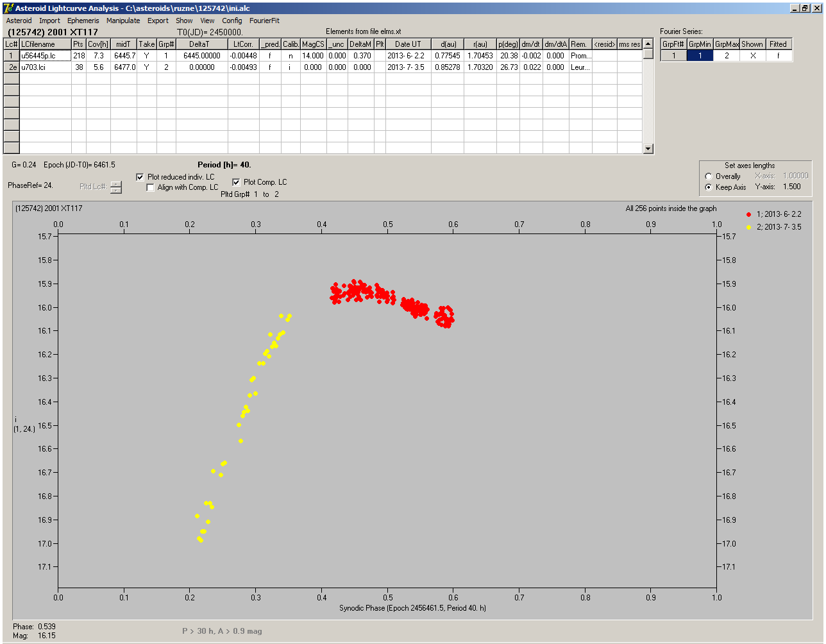Open the Asteroid menu

(19, 21)
